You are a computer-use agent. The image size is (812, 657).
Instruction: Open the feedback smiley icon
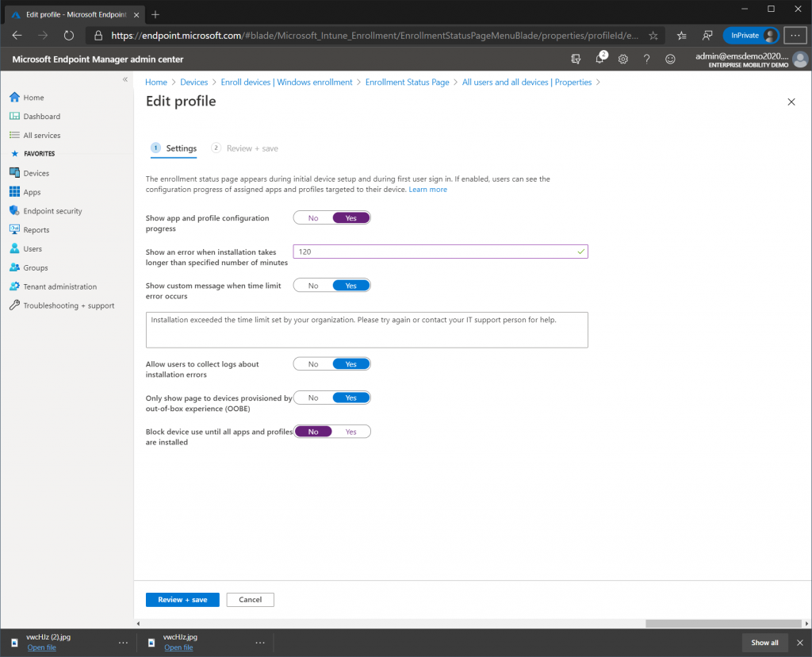coord(670,59)
